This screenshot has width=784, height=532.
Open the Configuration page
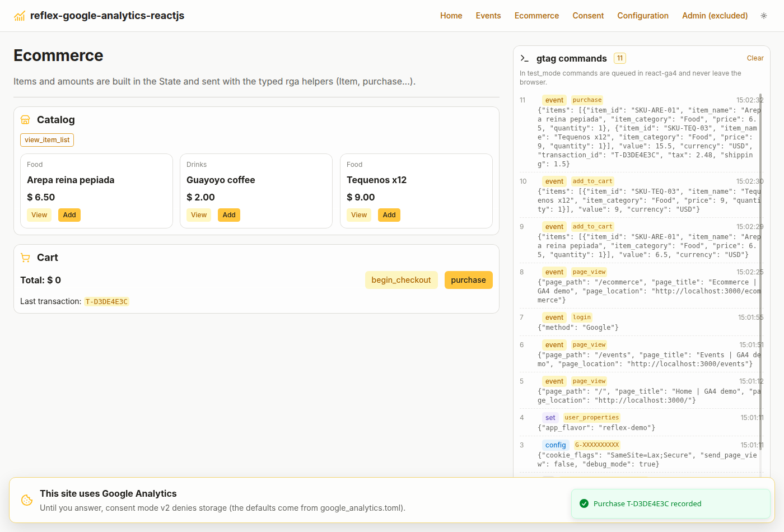tap(643, 16)
